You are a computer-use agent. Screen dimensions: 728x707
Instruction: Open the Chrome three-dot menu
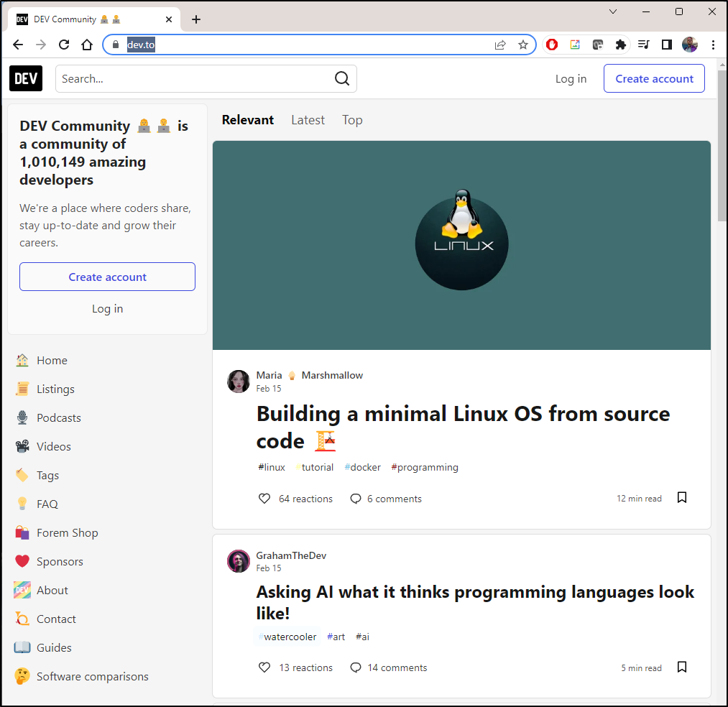(713, 45)
